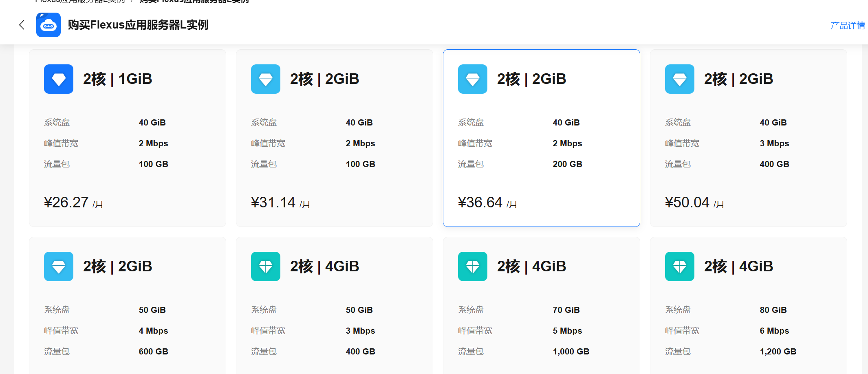The image size is (868, 374).
Task: Open the 产品详情 link
Action: [848, 25]
